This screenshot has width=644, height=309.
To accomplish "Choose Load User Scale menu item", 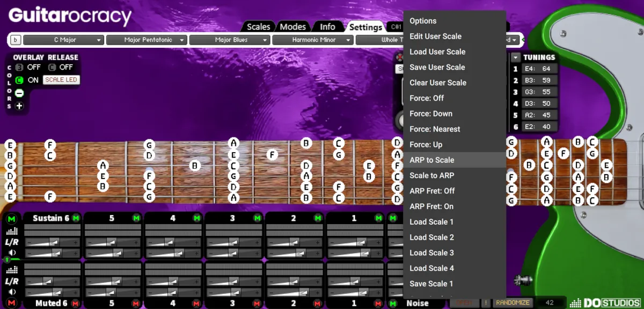I will coord(455,52).
